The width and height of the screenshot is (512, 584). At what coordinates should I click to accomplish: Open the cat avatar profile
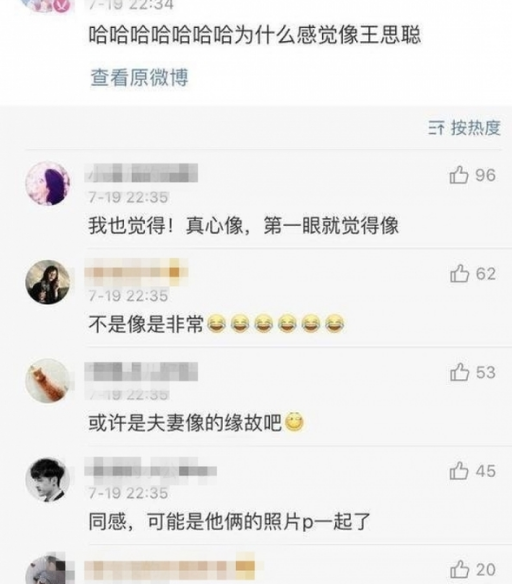pyautogui.click(x=48, y=381)
